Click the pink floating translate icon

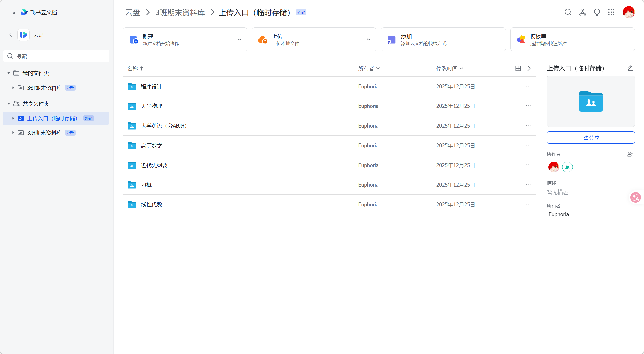[x=635, y=197]
